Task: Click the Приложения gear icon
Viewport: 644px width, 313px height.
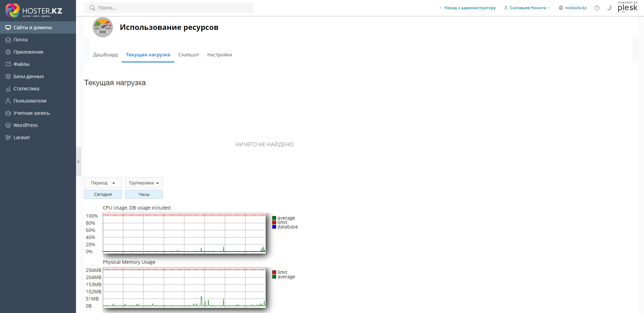Action: (x=8, y=52)
